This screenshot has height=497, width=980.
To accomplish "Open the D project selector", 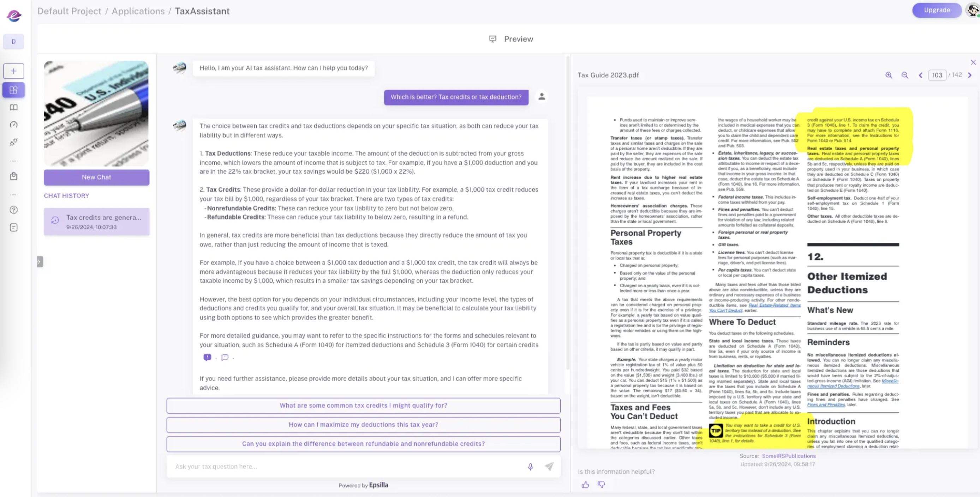I will [14, 42].
